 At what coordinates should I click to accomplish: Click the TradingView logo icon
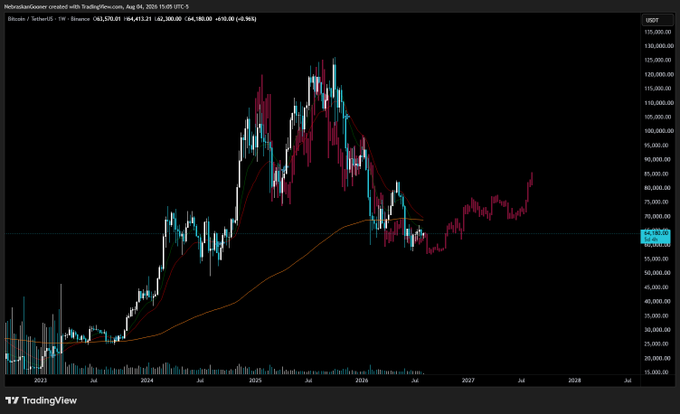(x=12, y=400)
